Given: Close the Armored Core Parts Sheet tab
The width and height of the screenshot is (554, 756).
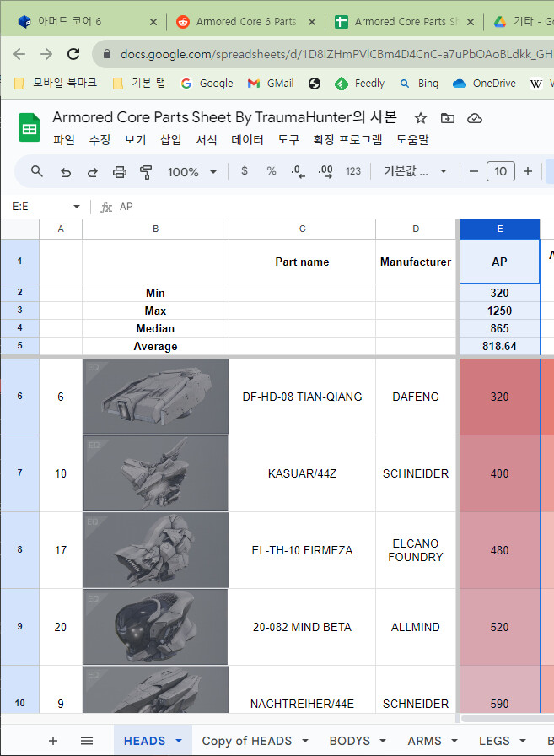Looking at the screenshot, I should (471, 22).
